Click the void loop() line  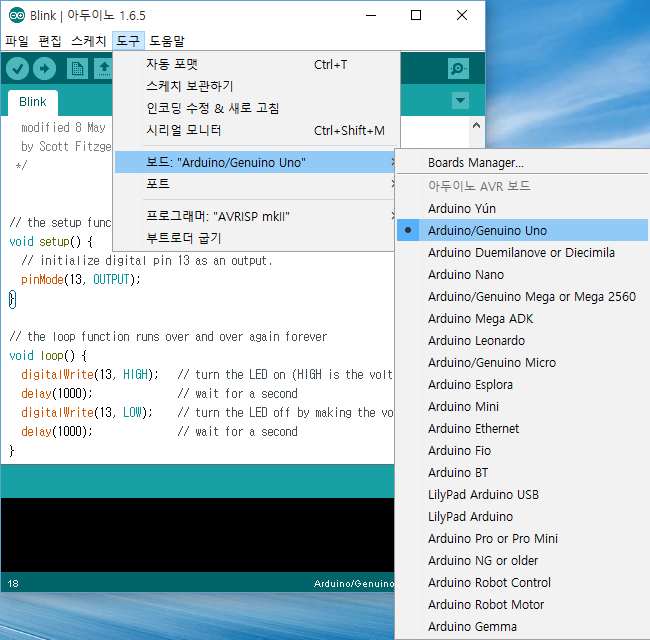[x=48, y=356]
